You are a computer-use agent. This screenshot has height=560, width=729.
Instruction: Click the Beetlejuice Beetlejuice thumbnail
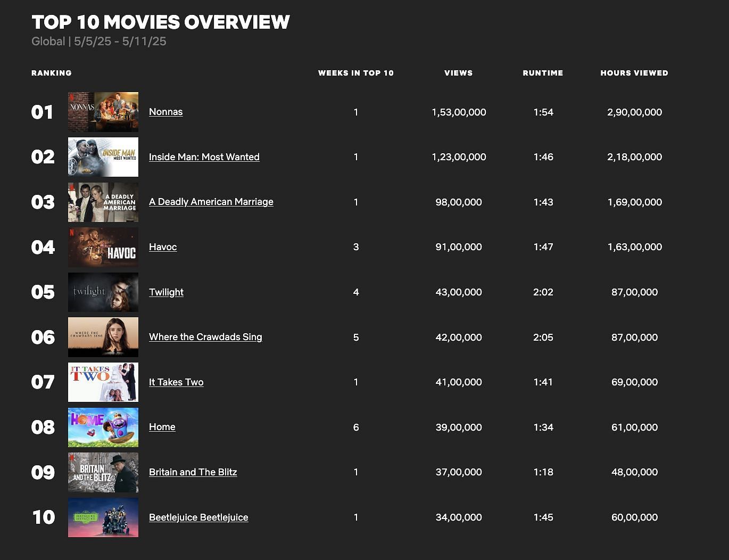point(103,517)
